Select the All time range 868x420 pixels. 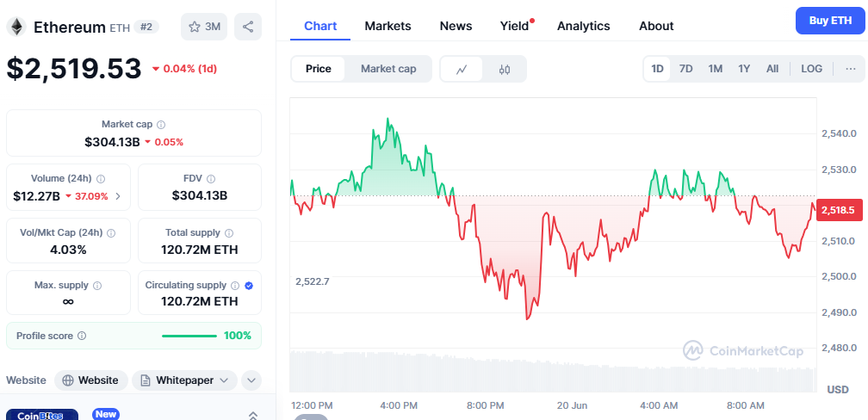772,69
